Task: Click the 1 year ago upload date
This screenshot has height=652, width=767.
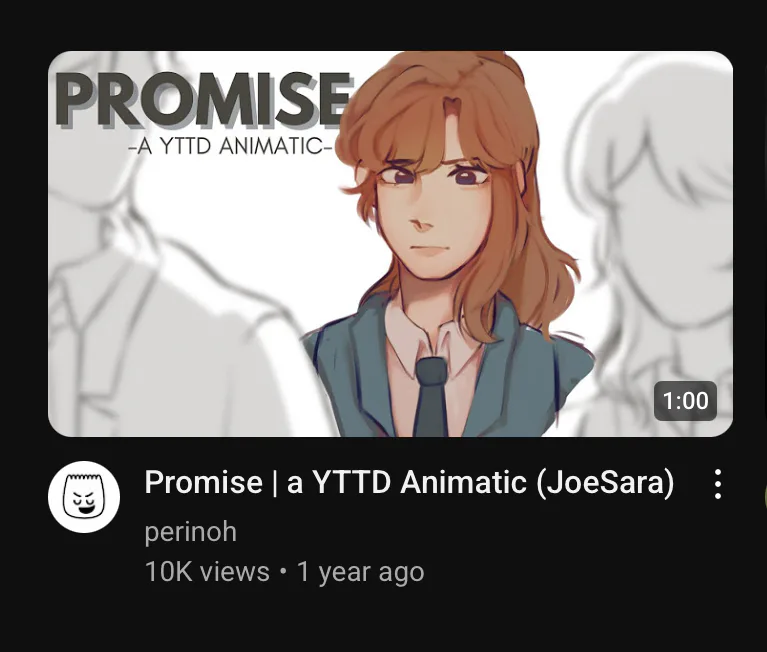Action: pos(361,572)
